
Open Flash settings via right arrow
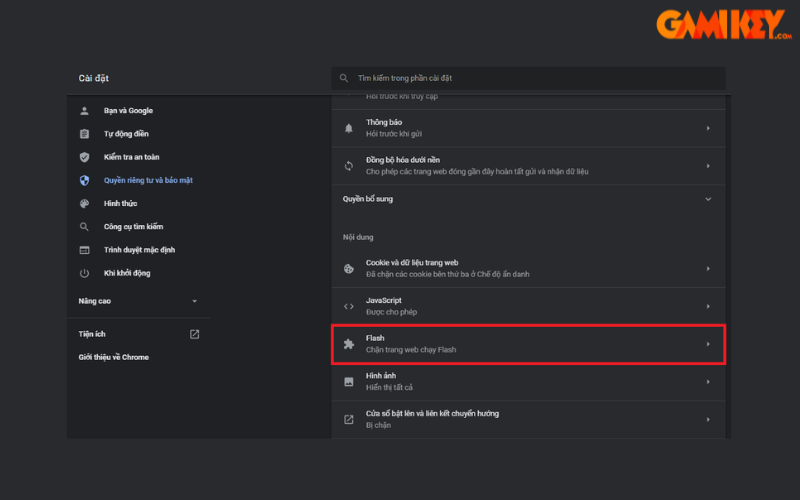(x=708, y=344)
